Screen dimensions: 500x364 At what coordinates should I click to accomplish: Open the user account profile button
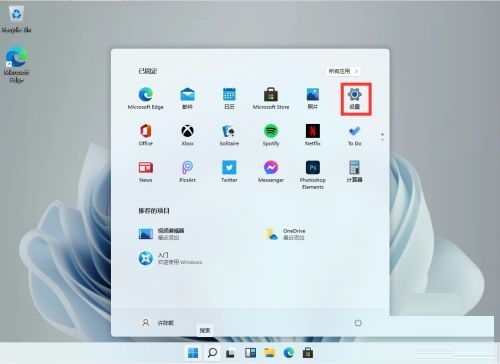(158, 323)
